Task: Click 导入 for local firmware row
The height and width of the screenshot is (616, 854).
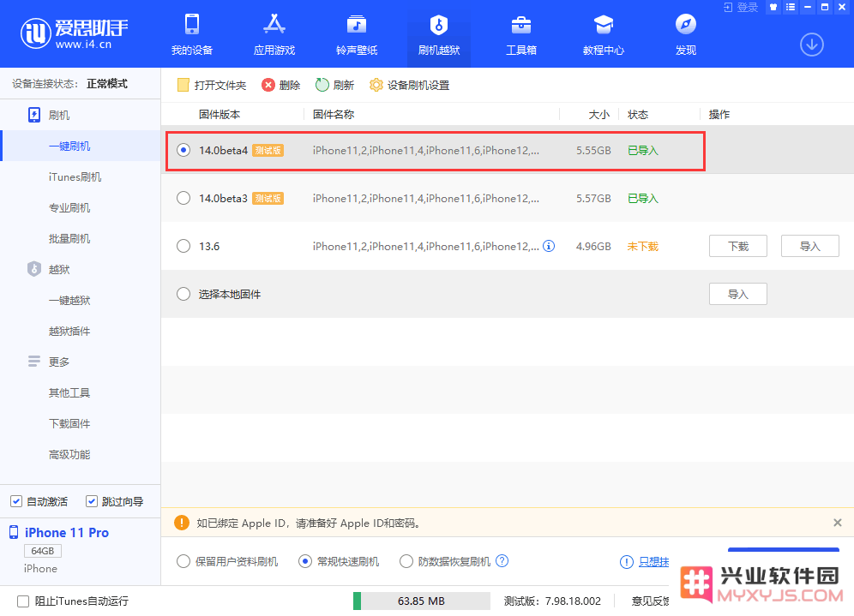Action: click(738, 294)
